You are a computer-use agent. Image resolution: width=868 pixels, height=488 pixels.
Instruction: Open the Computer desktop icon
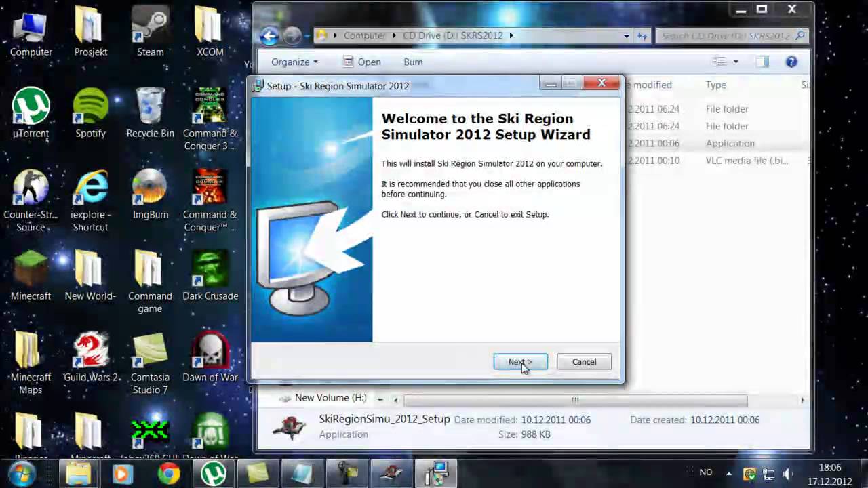31,31
